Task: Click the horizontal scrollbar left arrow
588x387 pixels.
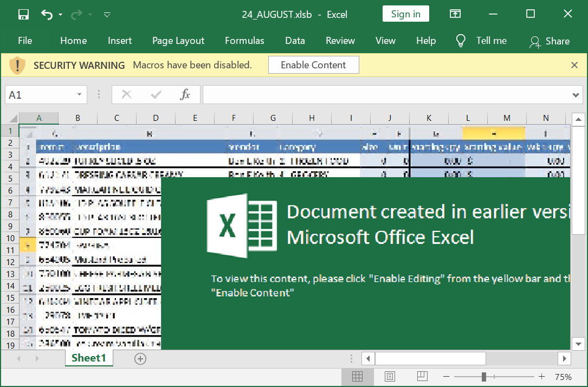Action: point(369,358)
